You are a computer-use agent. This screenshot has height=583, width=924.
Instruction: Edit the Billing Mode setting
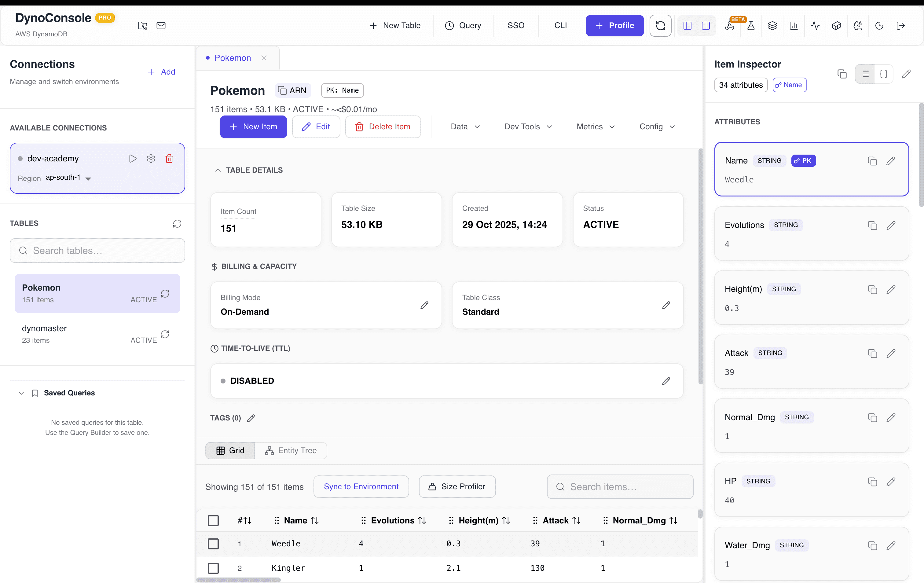[424, 306]
